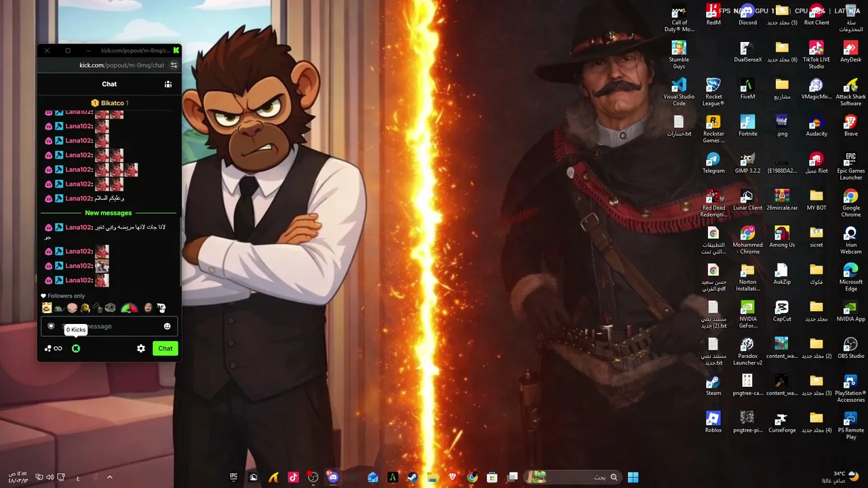Open Kick chat settings gear
Image resolution: width=868 pixels, height=488 pixels.
coord(141,348)
